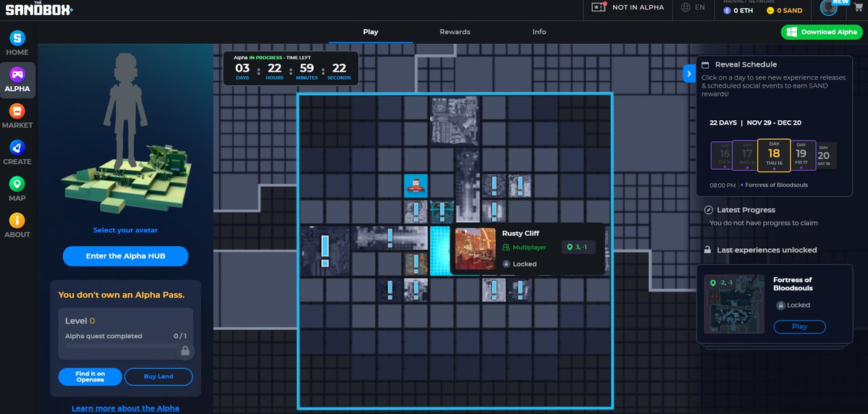Click the Santa Christmas tile on the map
This screenshot has width=868, height=414.
(x=416, y=186)
